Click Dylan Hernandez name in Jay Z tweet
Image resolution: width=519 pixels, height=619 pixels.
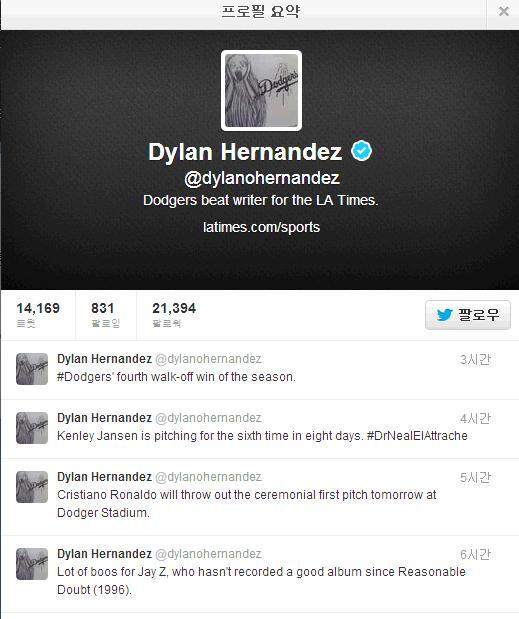pos(104,554)
